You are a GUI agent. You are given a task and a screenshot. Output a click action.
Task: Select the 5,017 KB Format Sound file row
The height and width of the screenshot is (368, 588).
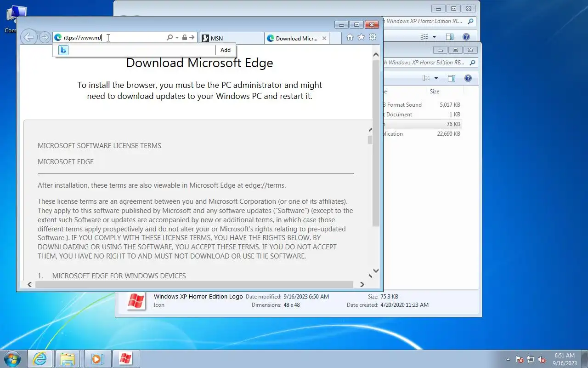(x=423, y=105)
